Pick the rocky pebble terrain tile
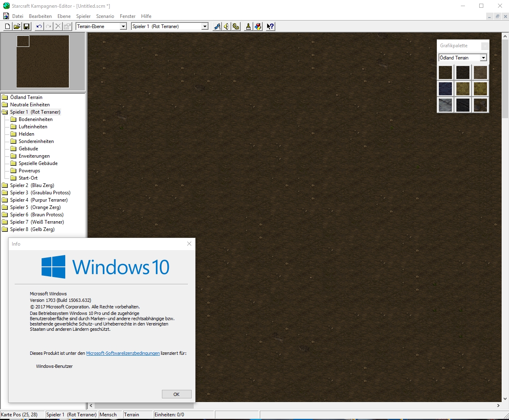 480,105
